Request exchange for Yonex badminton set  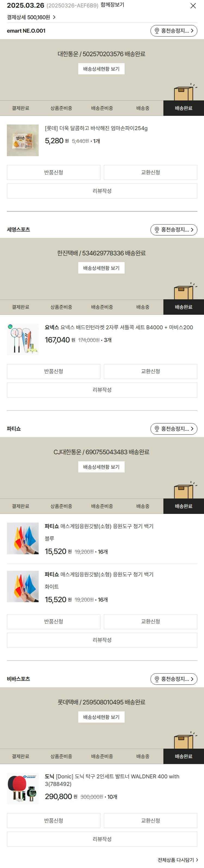[150, 371]
